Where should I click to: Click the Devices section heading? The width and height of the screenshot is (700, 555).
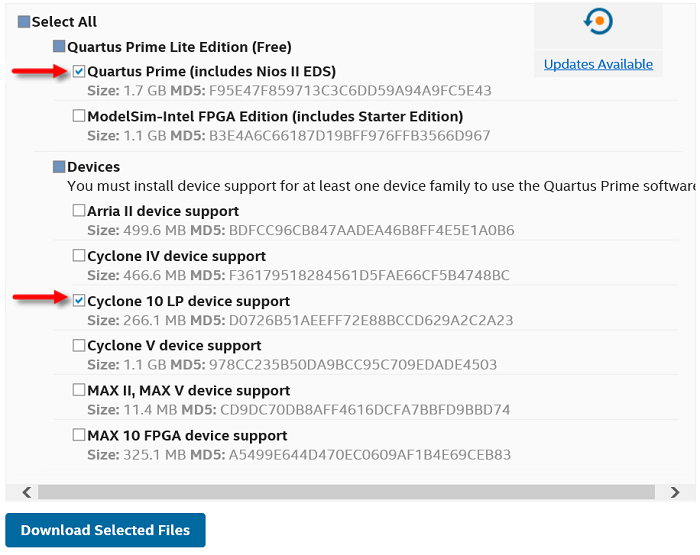point(93,166)
